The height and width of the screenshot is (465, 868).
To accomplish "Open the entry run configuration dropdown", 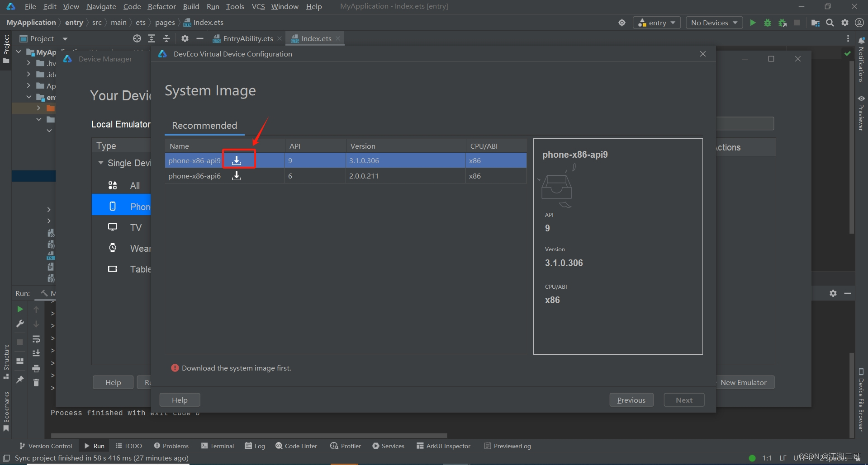I will 657,23.
